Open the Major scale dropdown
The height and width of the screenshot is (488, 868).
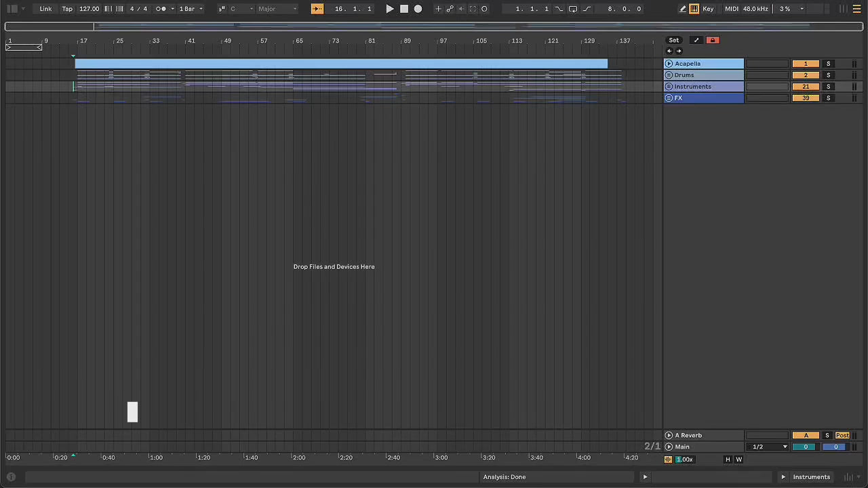[277, 9]
